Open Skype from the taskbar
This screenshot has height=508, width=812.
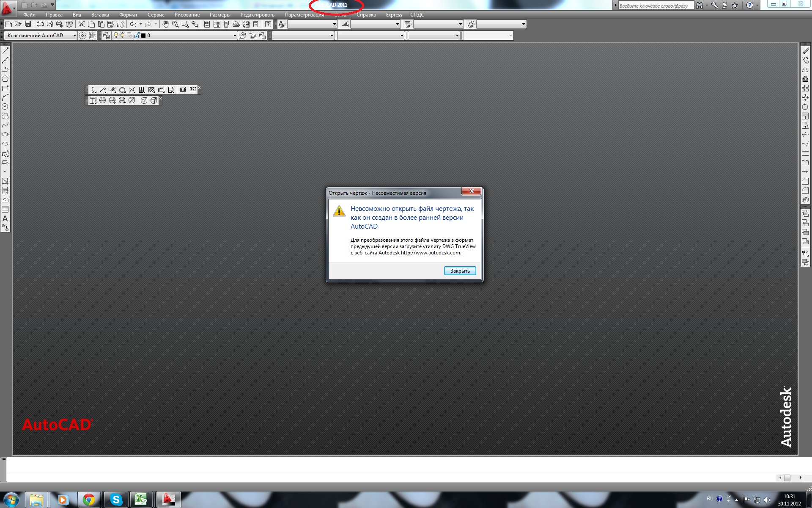tap(116, 500)
